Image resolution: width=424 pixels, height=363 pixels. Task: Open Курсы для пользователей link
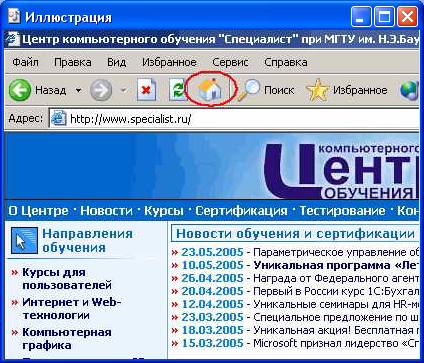click(67, 279)
